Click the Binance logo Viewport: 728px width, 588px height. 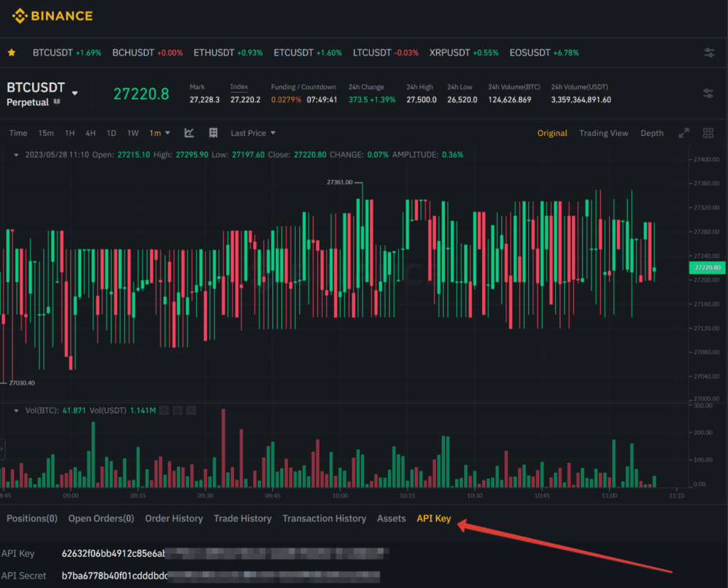pos(52,16)
